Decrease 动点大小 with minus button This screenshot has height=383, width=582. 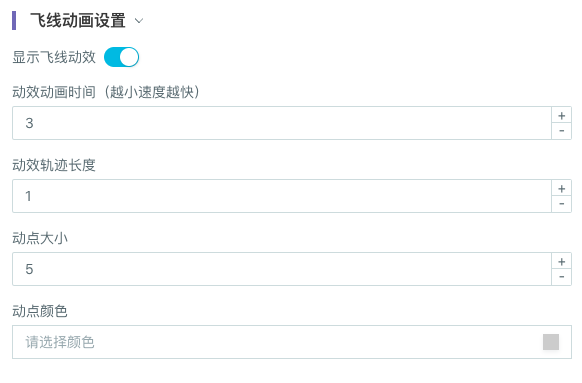562,277
